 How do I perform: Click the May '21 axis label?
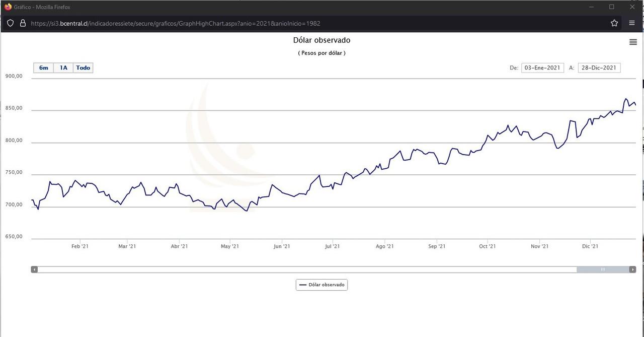coord(229,246)
